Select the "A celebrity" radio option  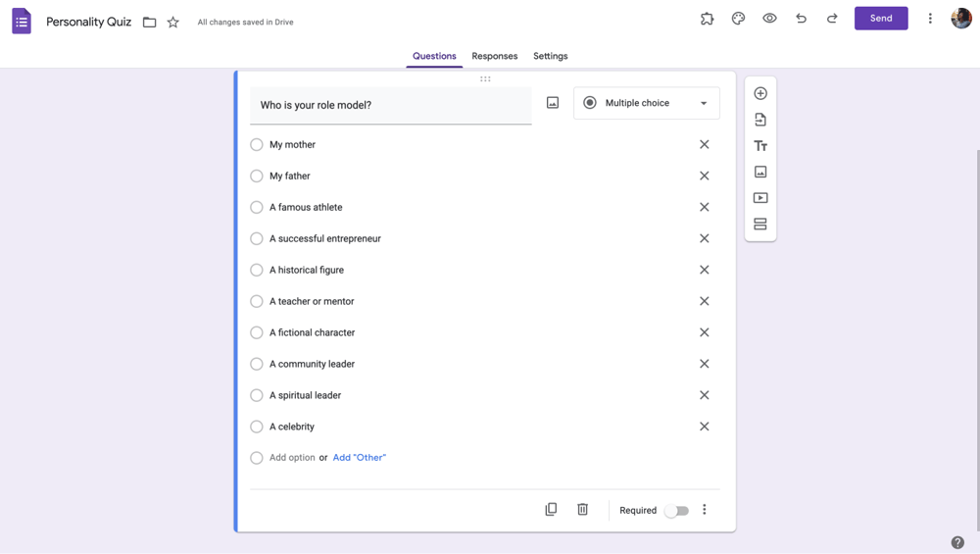pyautogui.click(x=257, y=427)
